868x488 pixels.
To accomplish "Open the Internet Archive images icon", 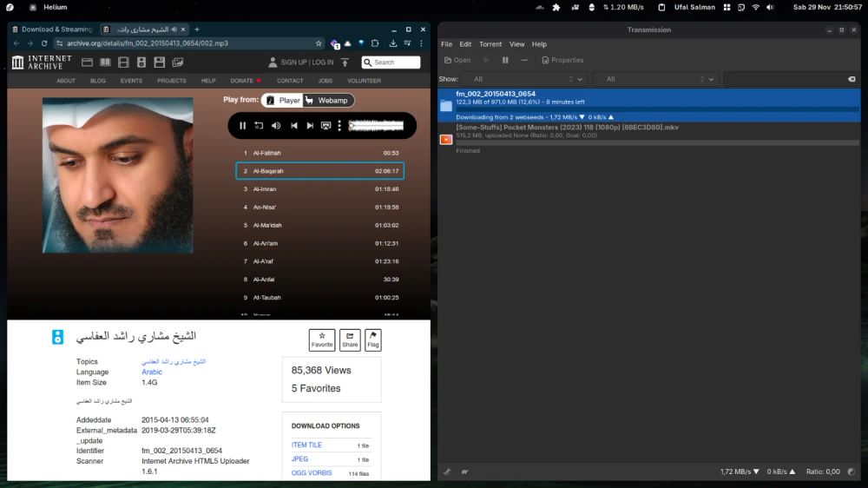I will point(178,63).
